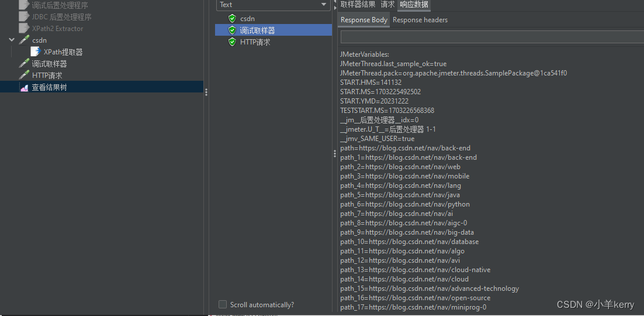The height and width of the screenshot is (316, 644).
Task: Select the Response Body sub-tab
Action: (x=363, y=20)
